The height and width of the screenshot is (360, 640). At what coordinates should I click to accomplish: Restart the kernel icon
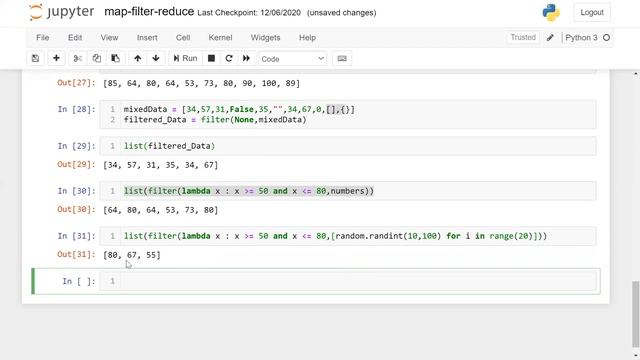[229, 58]
